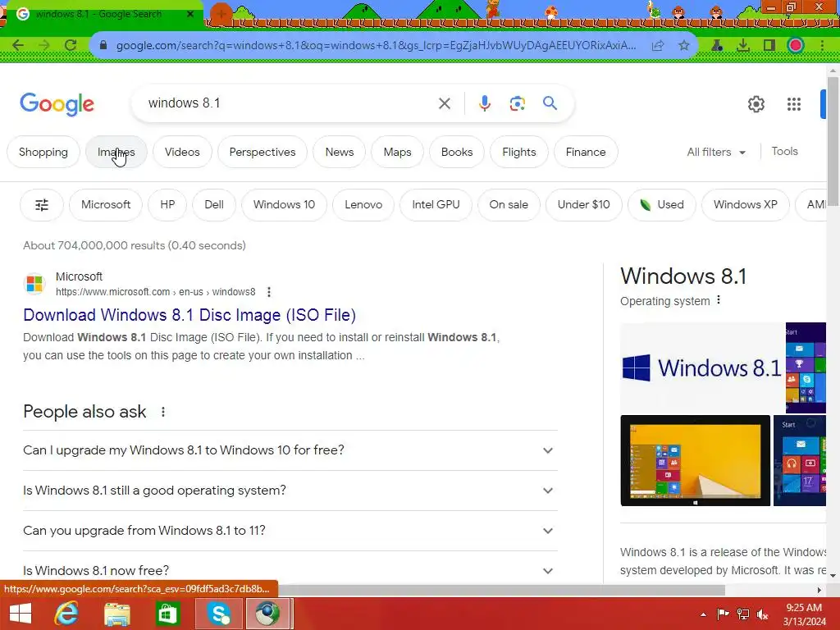Expand Can I upgrade to Windows 10 question

(x=290, y=450)
